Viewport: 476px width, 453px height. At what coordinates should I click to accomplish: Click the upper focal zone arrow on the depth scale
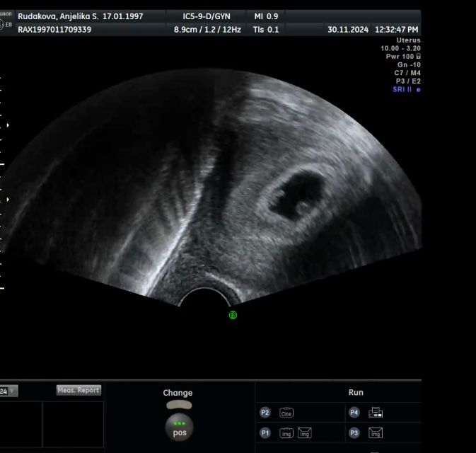coord(8,125)
